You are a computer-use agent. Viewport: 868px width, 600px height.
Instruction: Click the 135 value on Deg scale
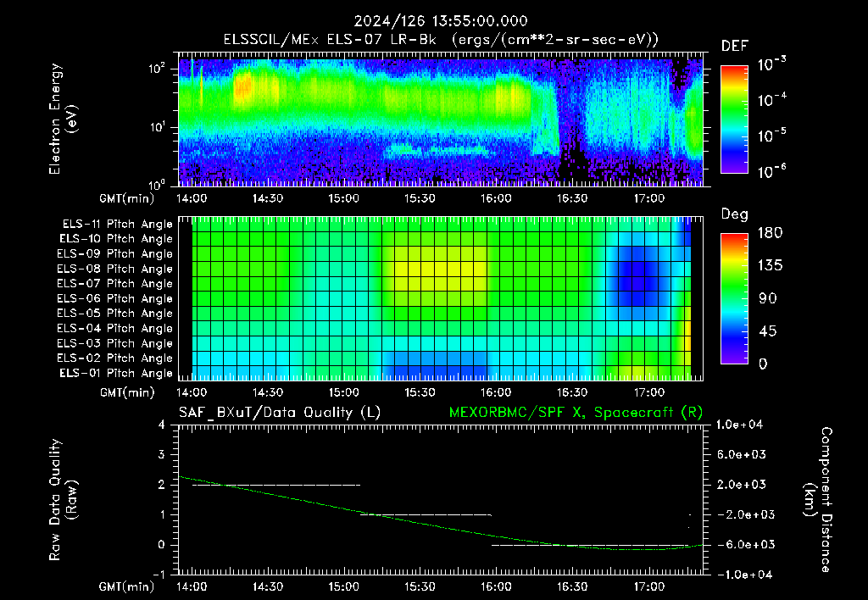click(x=770, y=266)
